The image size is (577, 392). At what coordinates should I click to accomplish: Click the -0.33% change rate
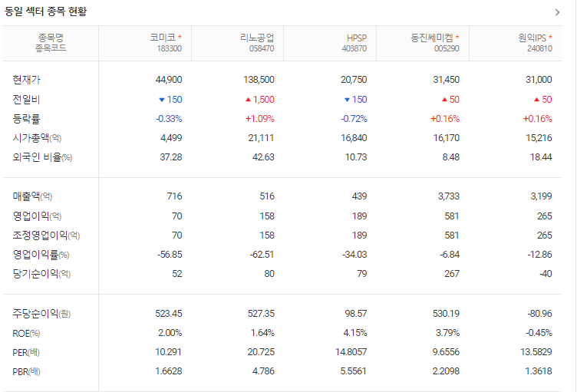coord(169,119)
